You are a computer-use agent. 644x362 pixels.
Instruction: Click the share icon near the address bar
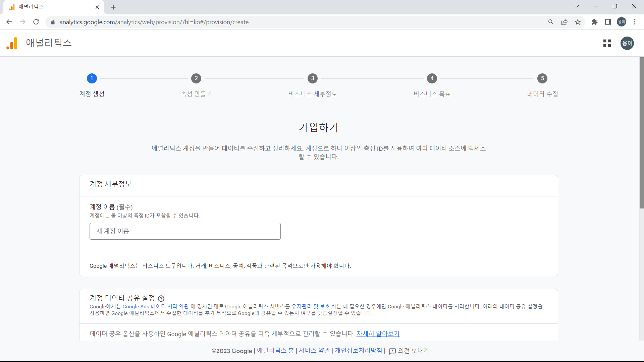(564, 22)
